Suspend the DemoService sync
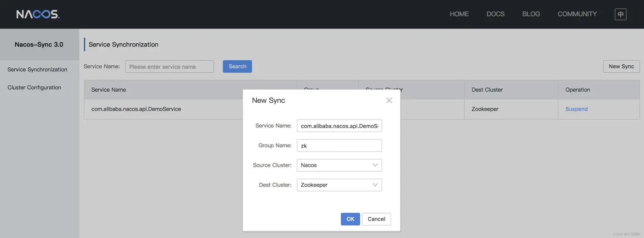 [576, 109]
